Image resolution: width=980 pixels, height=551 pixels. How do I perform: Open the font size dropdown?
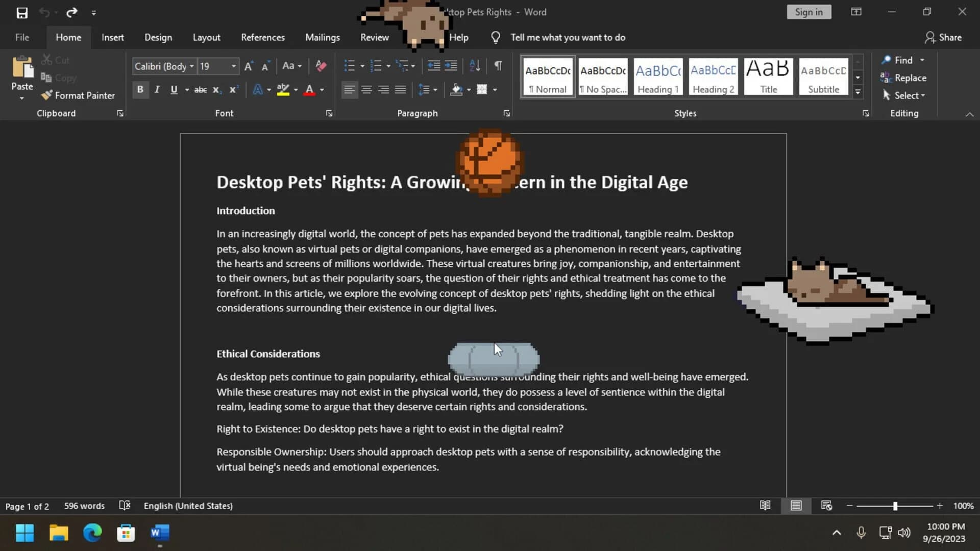(x=233, y=66)
